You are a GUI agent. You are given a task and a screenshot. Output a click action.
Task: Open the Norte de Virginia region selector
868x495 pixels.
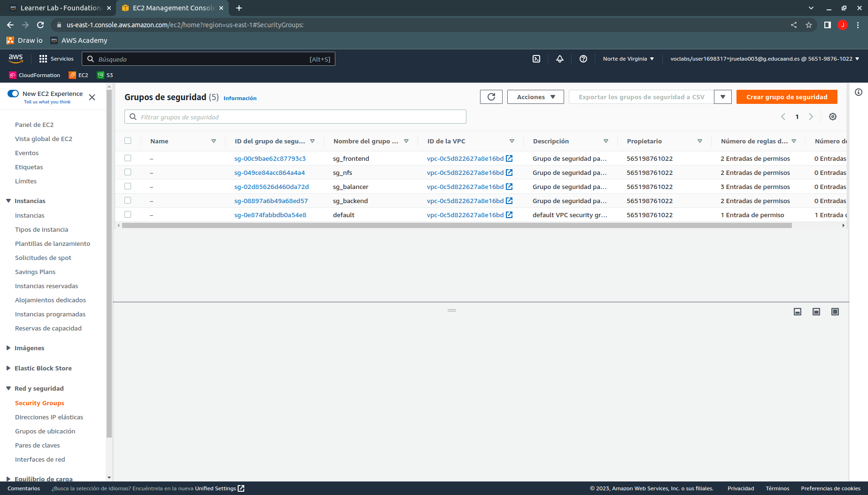coord(628,59)
